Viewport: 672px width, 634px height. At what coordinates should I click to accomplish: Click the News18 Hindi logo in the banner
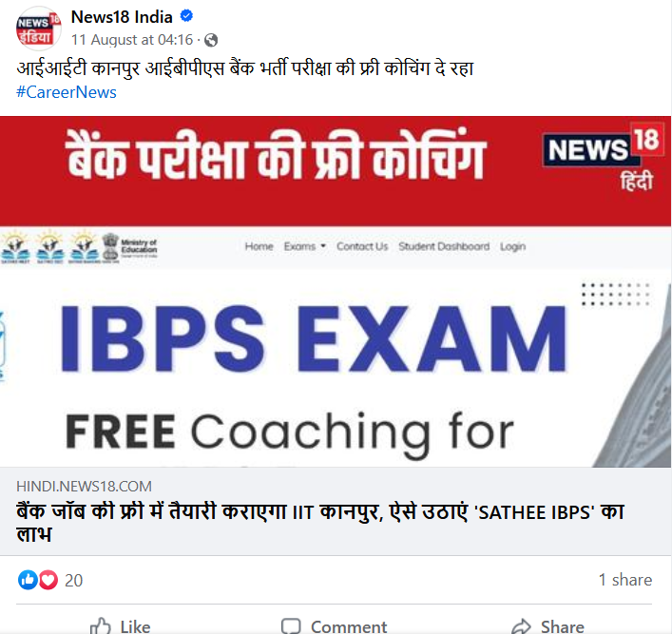point(603,157)
